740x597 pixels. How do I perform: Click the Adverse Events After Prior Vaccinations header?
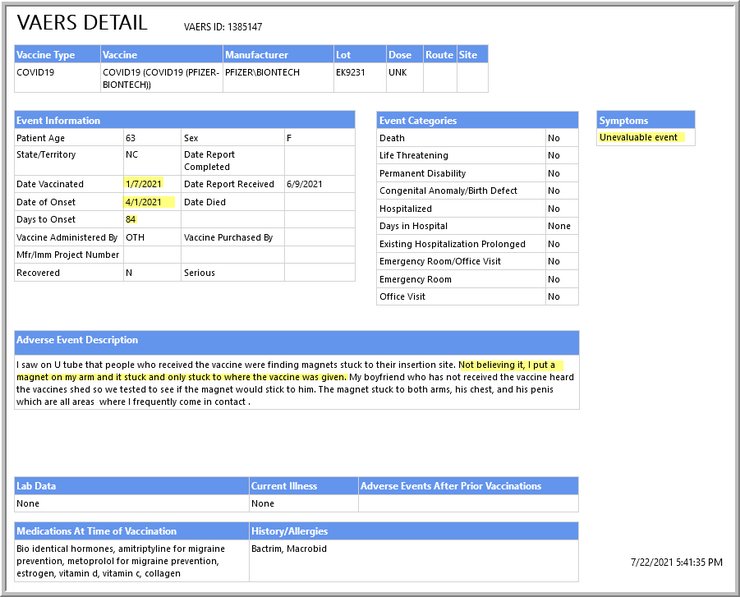[468, 486]
